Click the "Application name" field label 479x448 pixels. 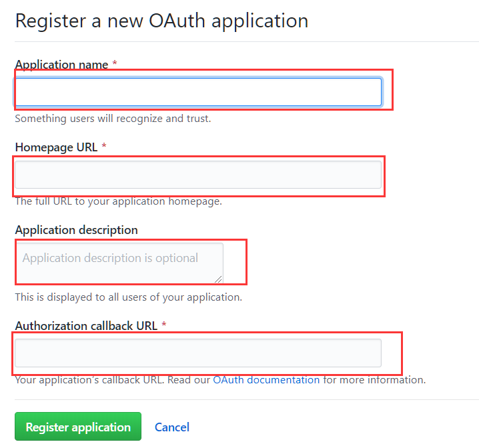61,65
